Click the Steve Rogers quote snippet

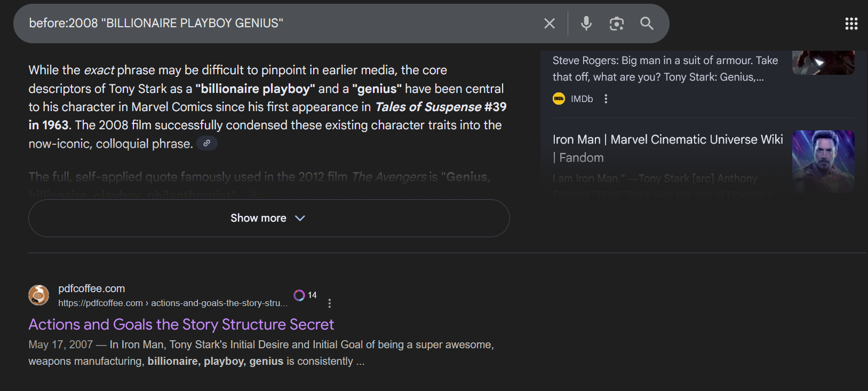tap(665, 68)
